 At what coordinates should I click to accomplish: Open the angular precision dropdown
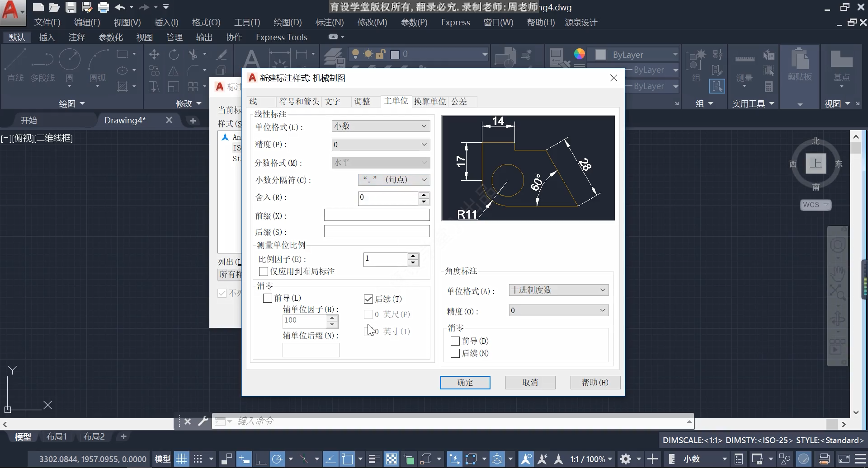559,310
